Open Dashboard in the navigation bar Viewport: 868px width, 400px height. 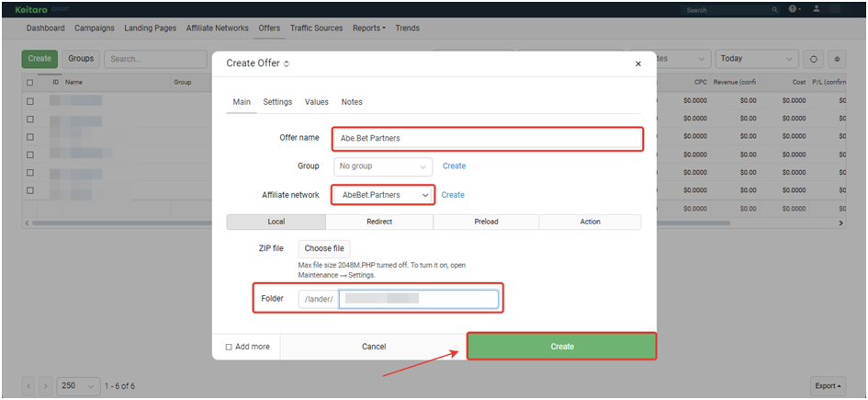tap(45, 29)
